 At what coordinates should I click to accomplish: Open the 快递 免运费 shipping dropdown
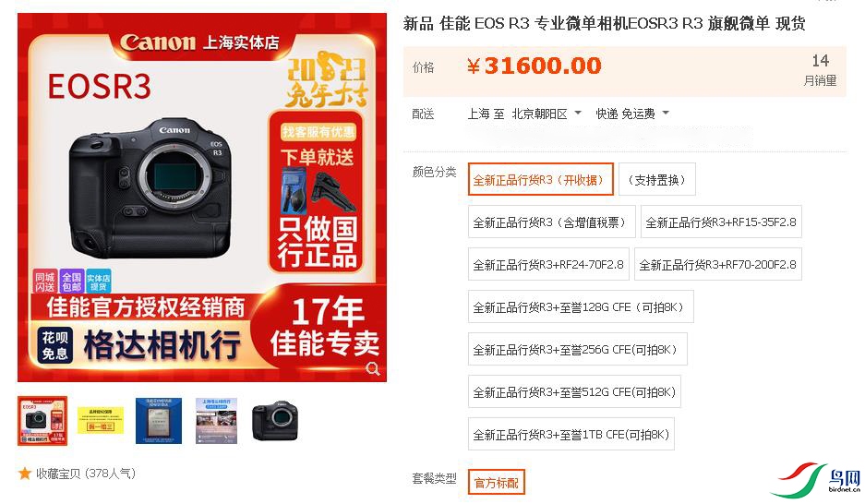point(632,114)
